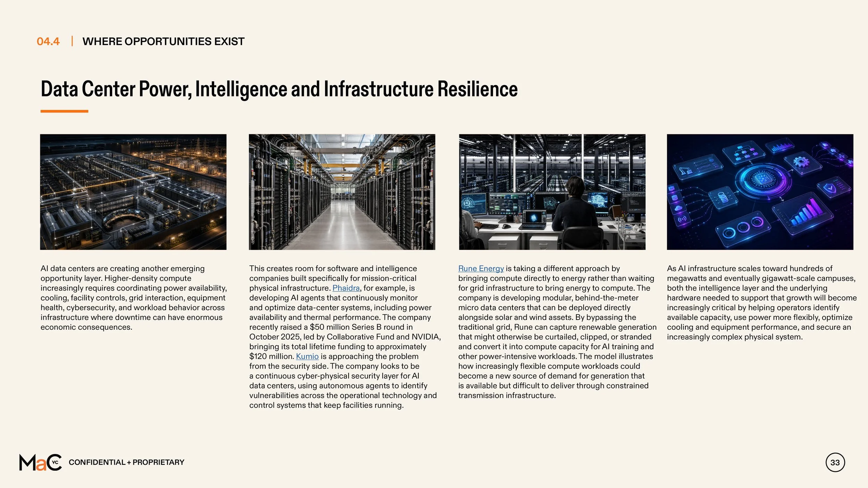
Task: Click the heading "WHERE OPPORTUNITIES EXIST"
Action: (164, 41)
